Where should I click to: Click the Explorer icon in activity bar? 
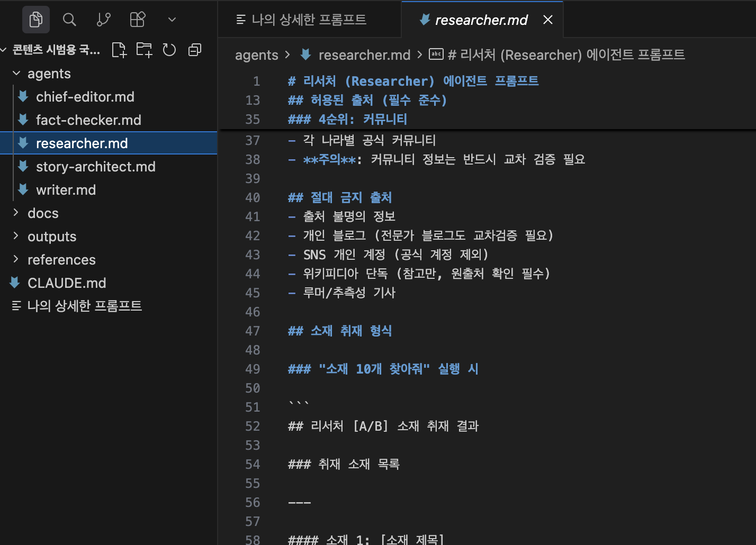point(35,20)
